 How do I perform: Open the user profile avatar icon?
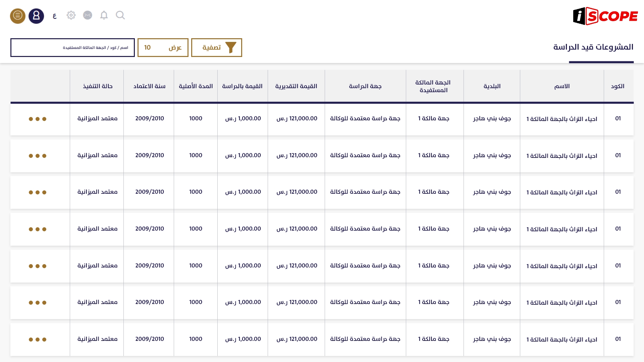tap(36, 16)
